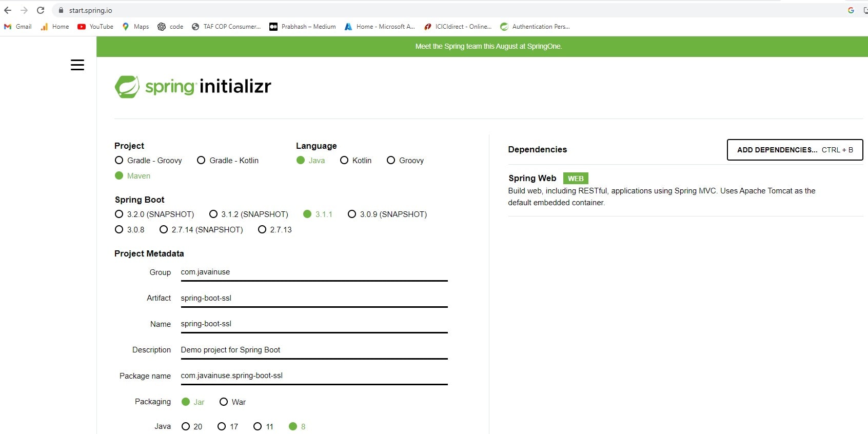Screen dimensions: 868x434
Task: Open the Prabhash – Medium bookmark
Action: point(303,27)
